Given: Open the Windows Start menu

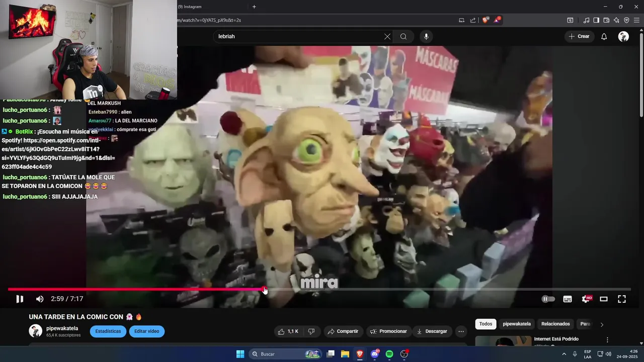Looking at the screenshot, I should 240,354.
